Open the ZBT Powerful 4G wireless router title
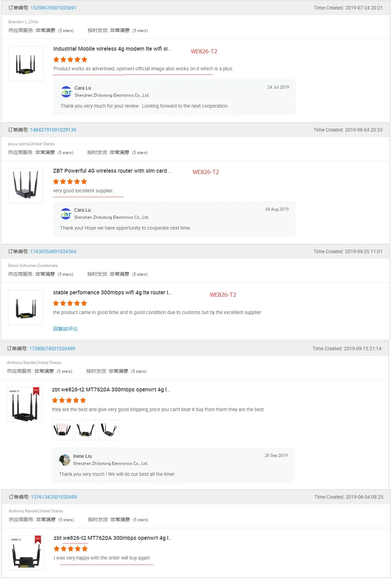The height and width of the screenshot is (588, 391). click(x=112, y=171)
